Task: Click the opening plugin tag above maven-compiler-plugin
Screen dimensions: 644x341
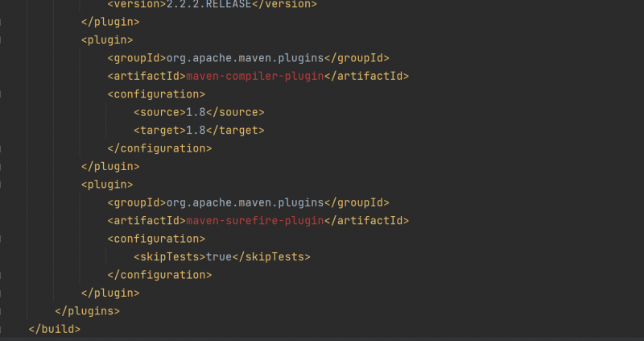Action: pyautogui.click(x=107, y=40)
